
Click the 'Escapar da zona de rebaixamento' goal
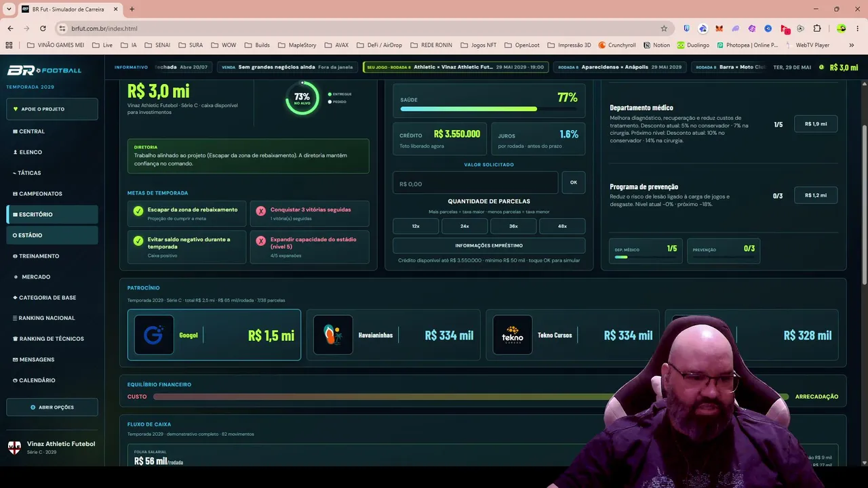tap(186, 213)
